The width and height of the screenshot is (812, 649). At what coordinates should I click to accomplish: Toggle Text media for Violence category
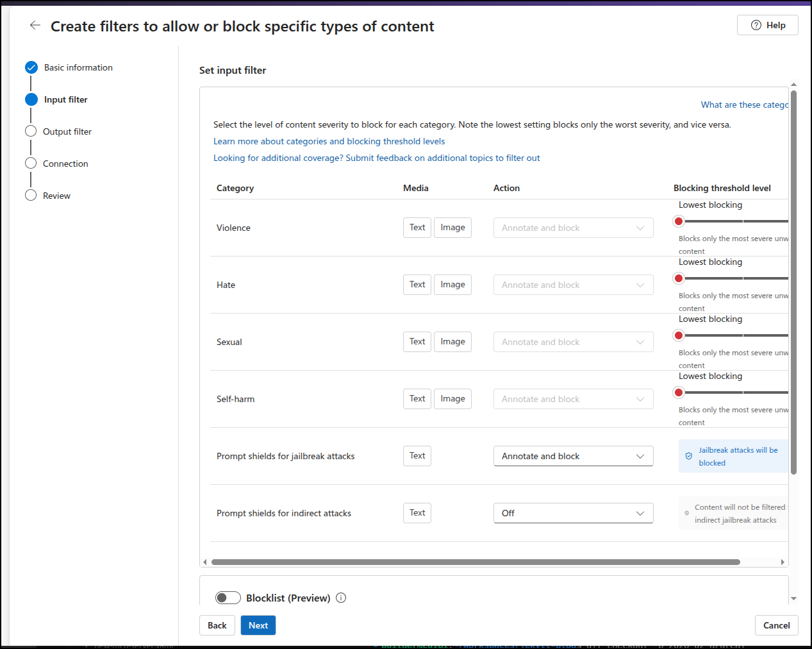[417, 228]
